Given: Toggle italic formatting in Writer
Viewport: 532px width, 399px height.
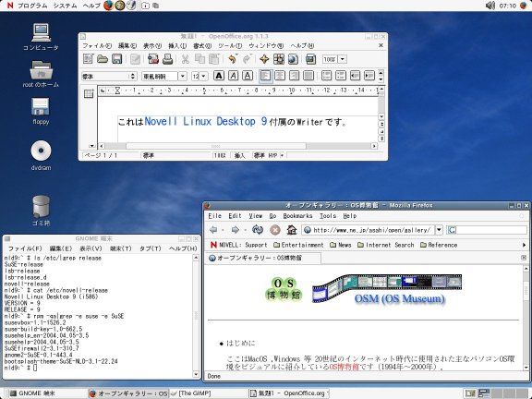Looking at the screenshot, I should (x=233, y=76).
